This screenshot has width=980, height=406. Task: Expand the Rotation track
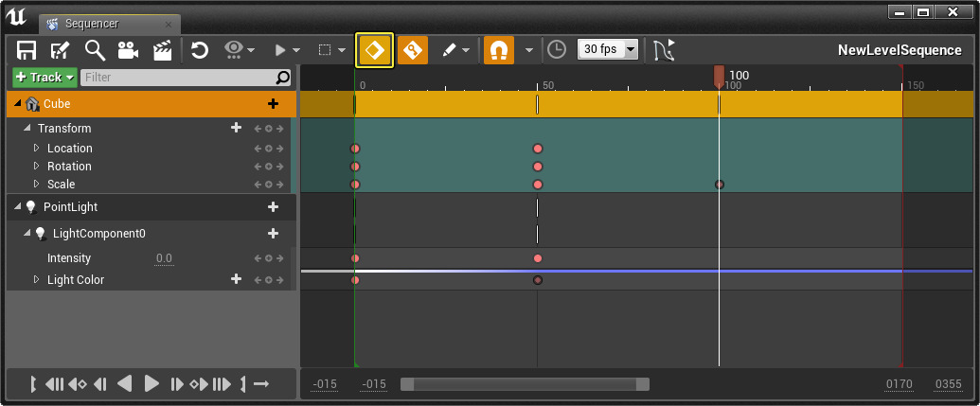pyautogui.click(x=37, y=167)
